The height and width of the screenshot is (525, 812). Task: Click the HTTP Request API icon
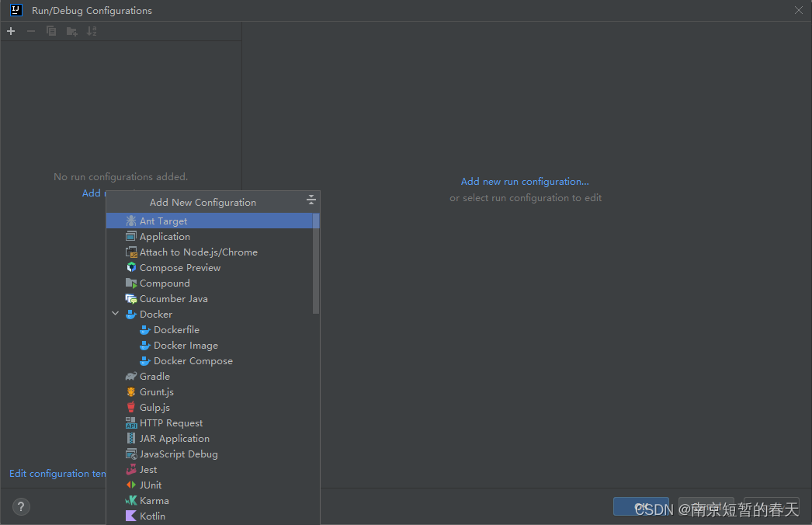pos(131,423)
